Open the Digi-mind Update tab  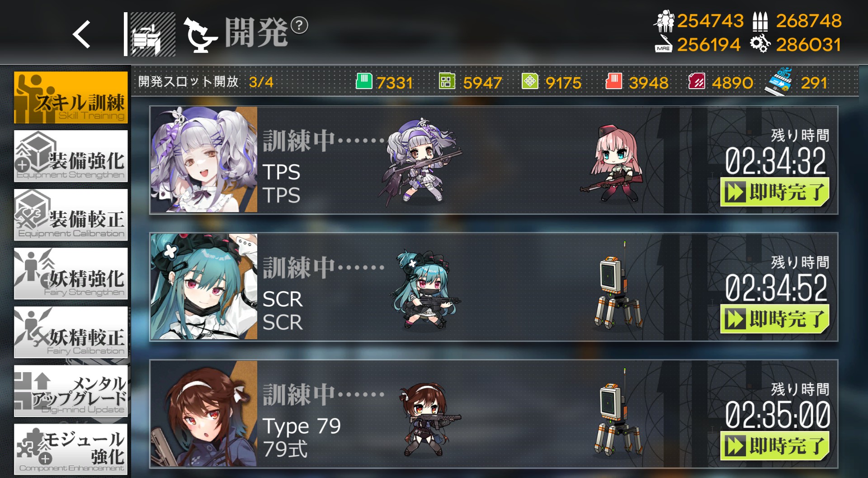click(x=71, y=391)
